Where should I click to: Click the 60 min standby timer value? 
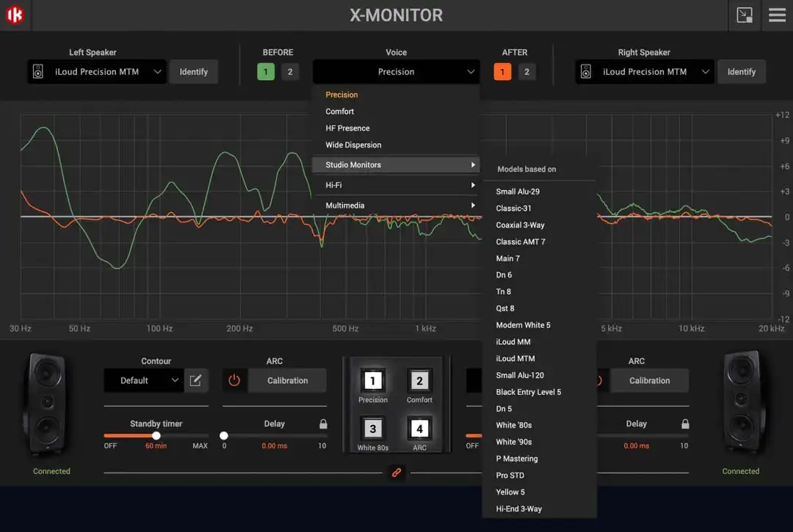tap(156, 445)
